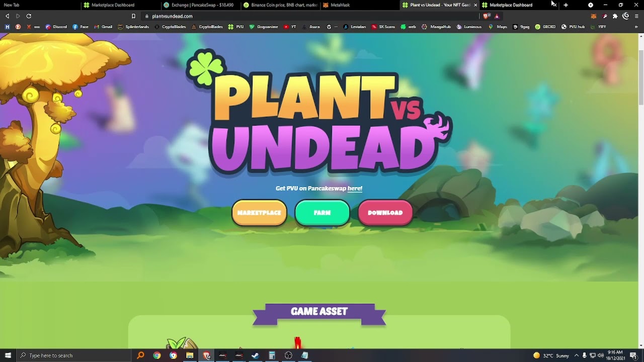Image resolution: width=644 pixels, height=362 pixels.
Task: Show hidden system tray icons
Action: pyautogui.click(x=577, y=355)
